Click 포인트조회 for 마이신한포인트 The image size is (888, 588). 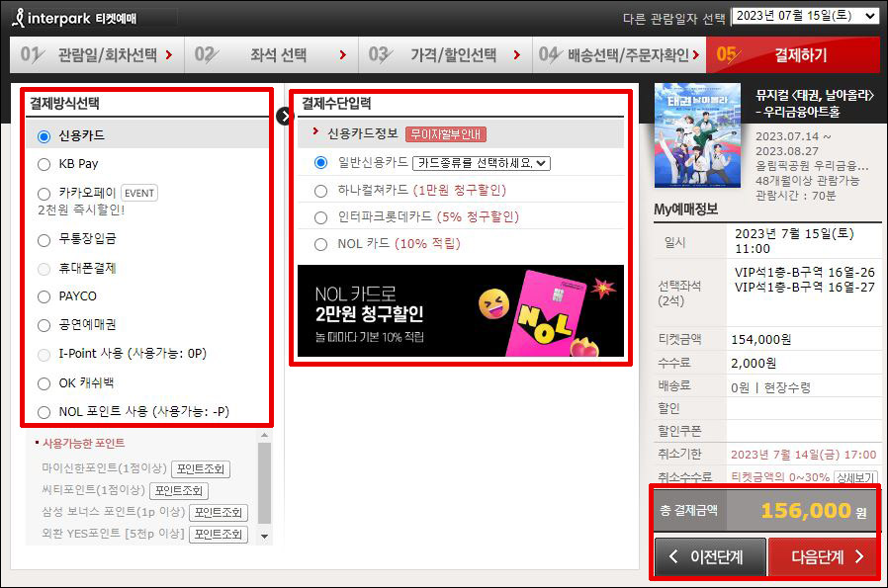[x=201, y=469]
